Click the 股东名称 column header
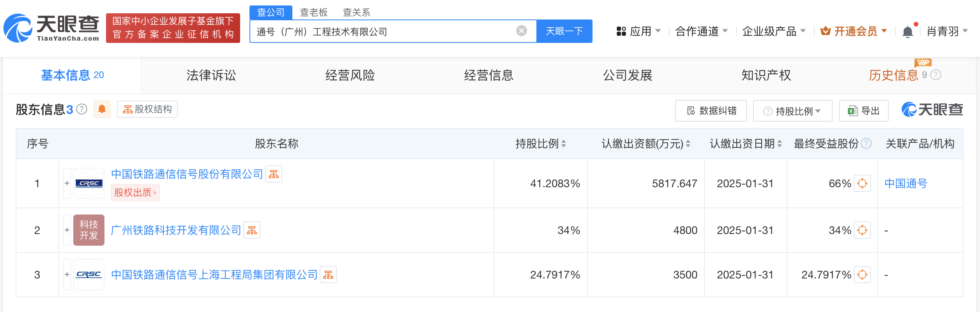Screen dimensions: 980x312 click(277, 144)
